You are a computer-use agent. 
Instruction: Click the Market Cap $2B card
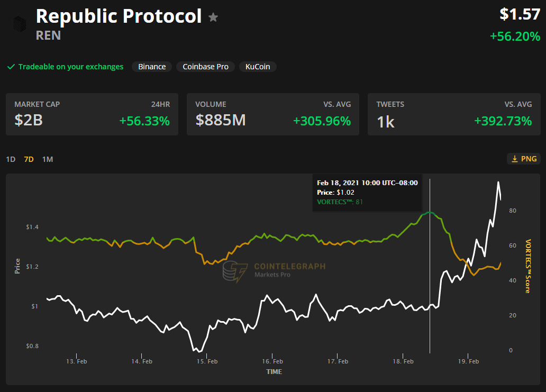pyautogui.click(x=92, y=114)
